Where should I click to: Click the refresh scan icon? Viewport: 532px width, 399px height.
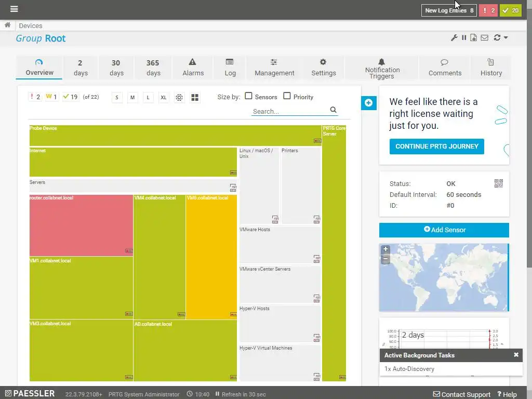tap(497, 37)
